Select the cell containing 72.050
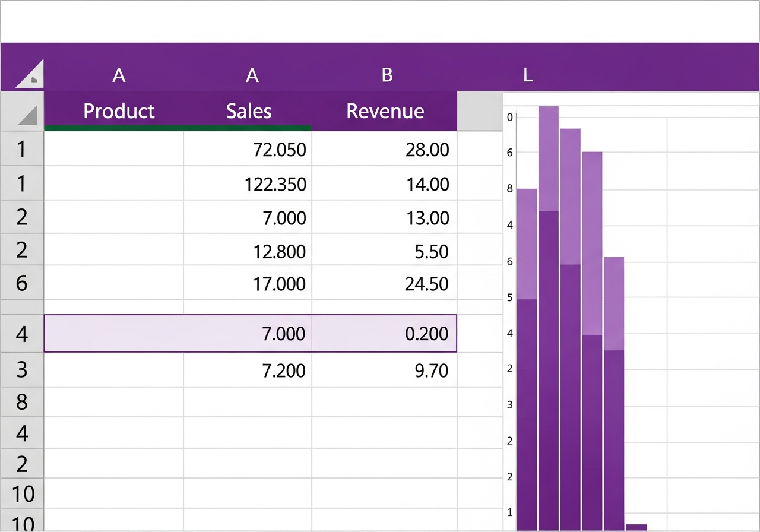The width and height of the screenshot is (760, 532). tap(248, 149)
